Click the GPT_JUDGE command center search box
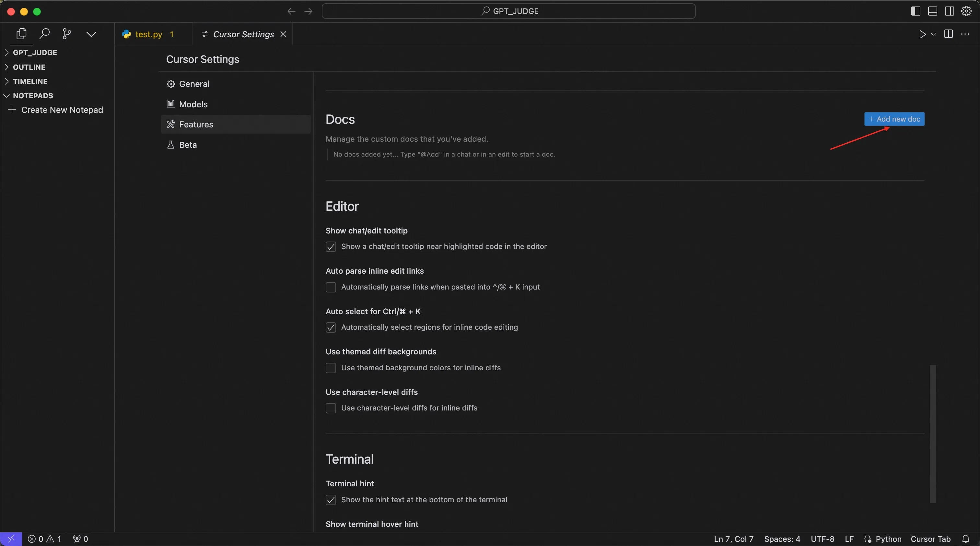The height and width of the screenshot is (546, 980). coord(509,11)
